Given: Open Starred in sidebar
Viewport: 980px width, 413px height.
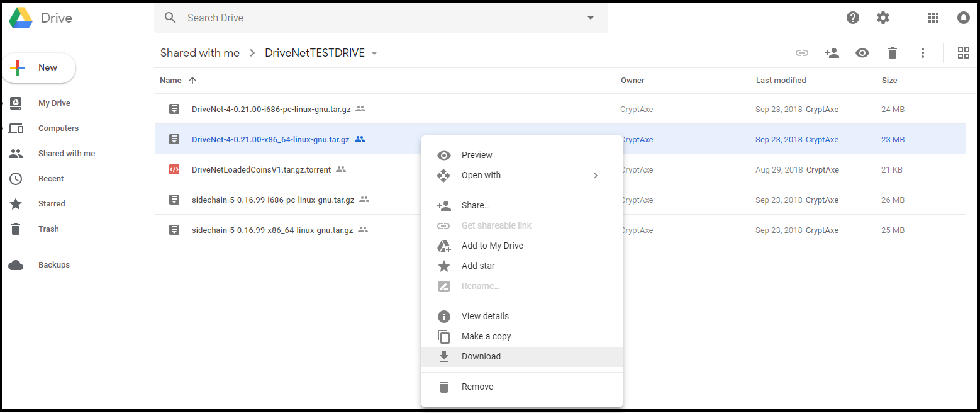Looking at the screenshot, I should [x=52, y=204].
